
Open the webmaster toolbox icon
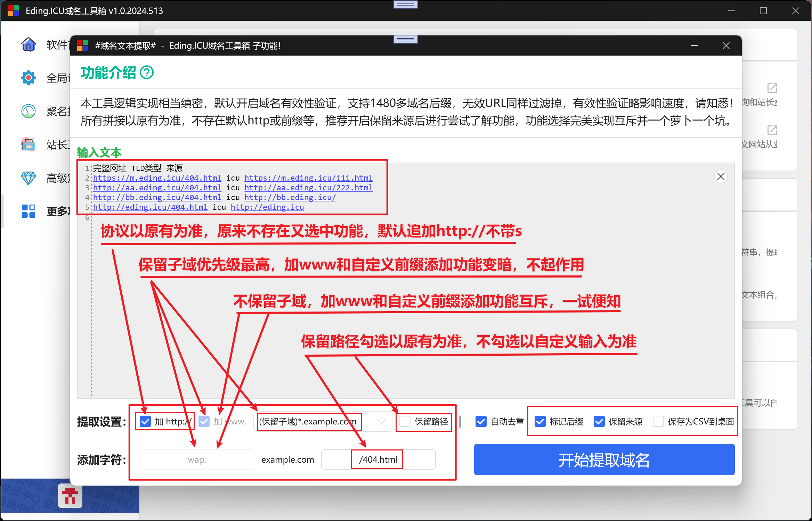pos(29,144)
